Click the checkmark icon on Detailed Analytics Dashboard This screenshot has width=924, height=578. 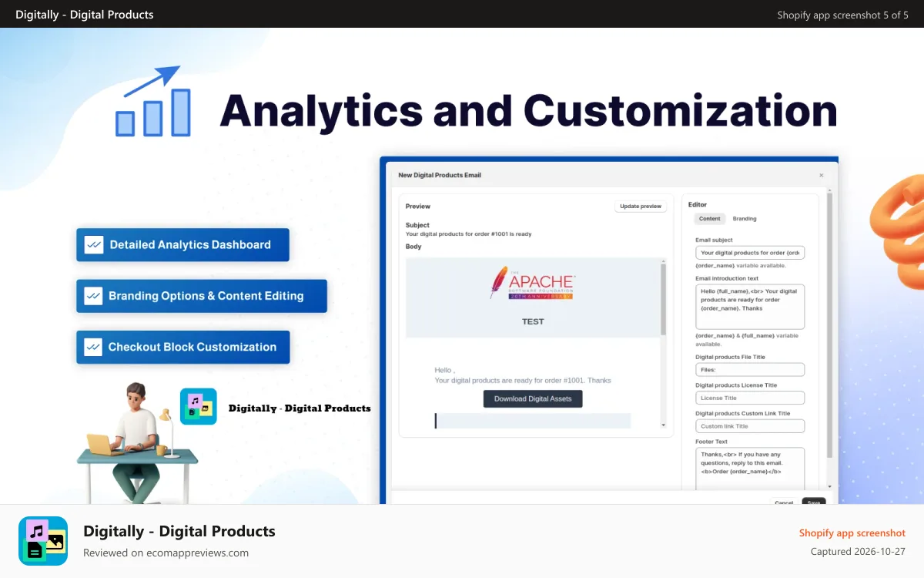pos(94,244)
